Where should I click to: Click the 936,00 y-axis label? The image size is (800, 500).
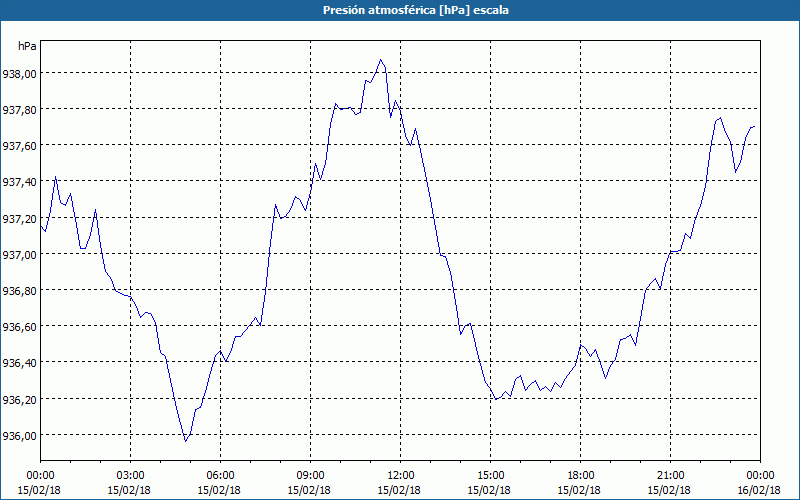pyautogui.click(x=20, y=436)
